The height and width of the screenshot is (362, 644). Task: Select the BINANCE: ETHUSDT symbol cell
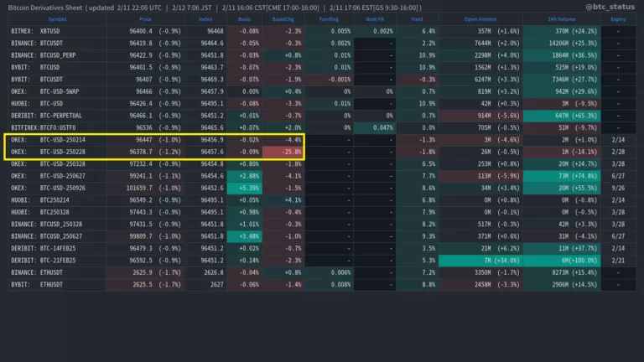point(57,272)
